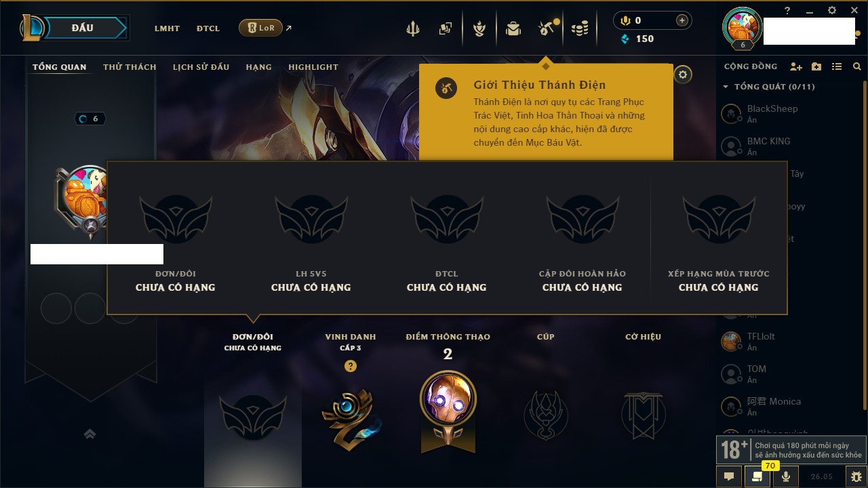Switch to the LỊCH SỬ ĐẤU tab
The width and height of the screenshot is (868, 488).
pyautogui.click(x=201, y=67)
